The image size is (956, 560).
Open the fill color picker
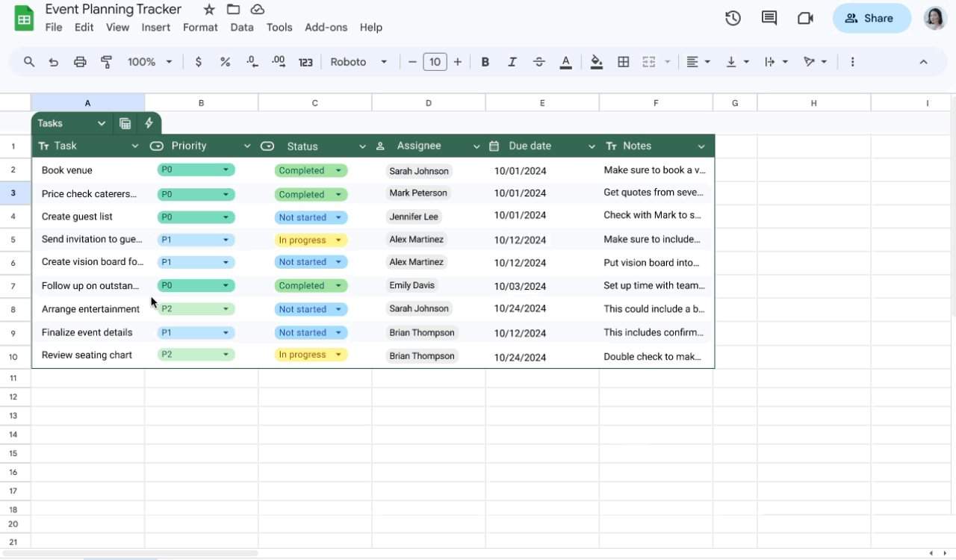596,62
